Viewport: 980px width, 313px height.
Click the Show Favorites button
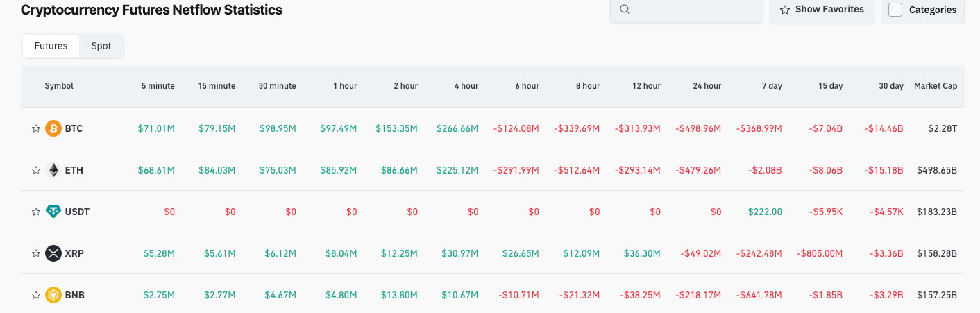pos(822,10)
